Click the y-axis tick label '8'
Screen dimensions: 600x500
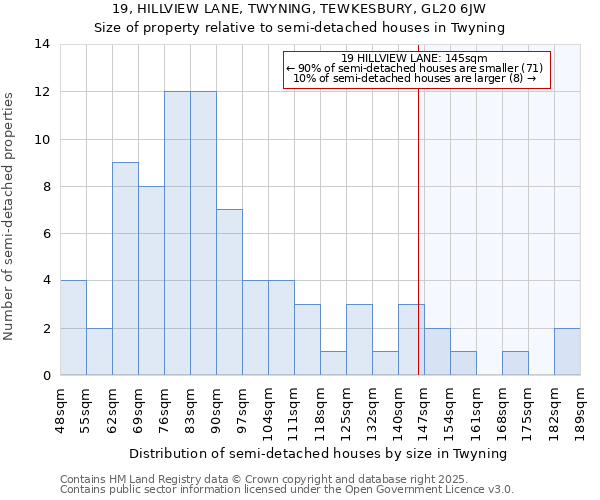click(x=47, y=187)
